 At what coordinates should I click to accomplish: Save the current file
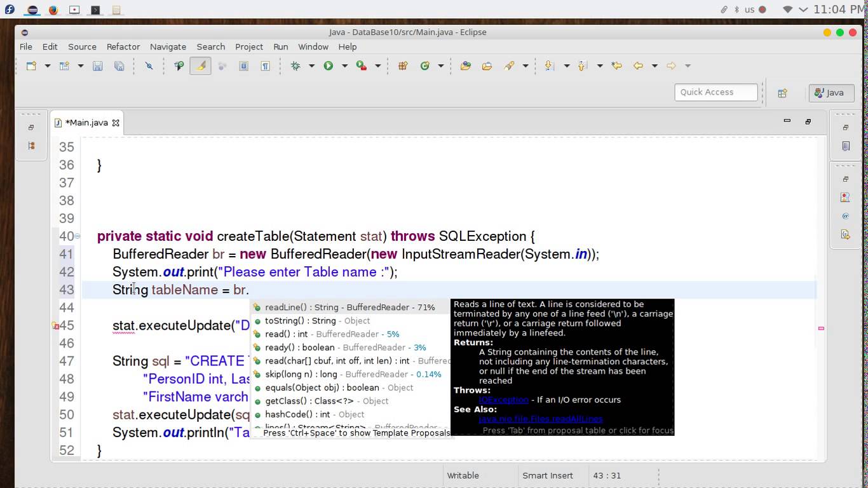pos(97,65)
